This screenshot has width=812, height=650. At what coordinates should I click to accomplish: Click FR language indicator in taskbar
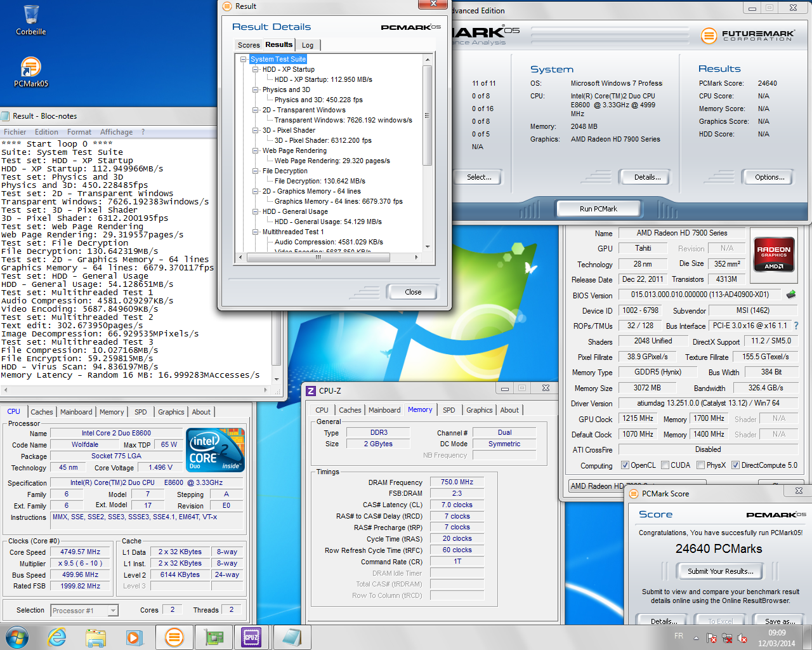point(679,636)
